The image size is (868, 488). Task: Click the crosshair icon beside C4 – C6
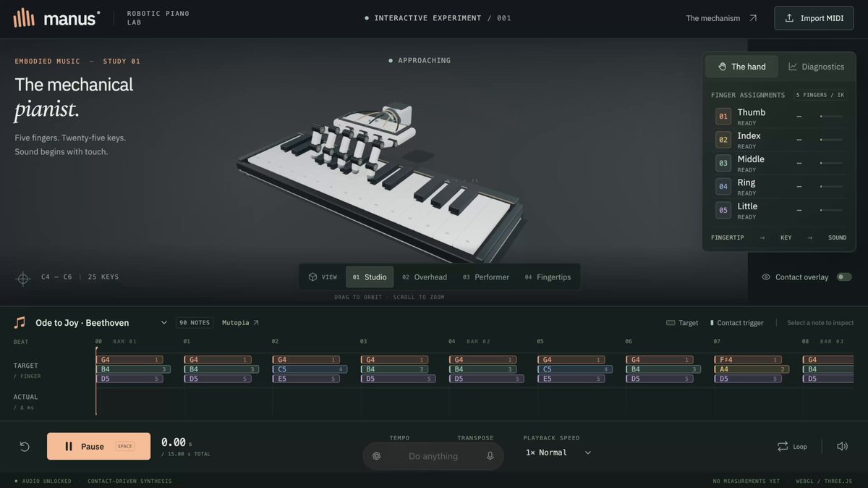click(x=23, y=278)
